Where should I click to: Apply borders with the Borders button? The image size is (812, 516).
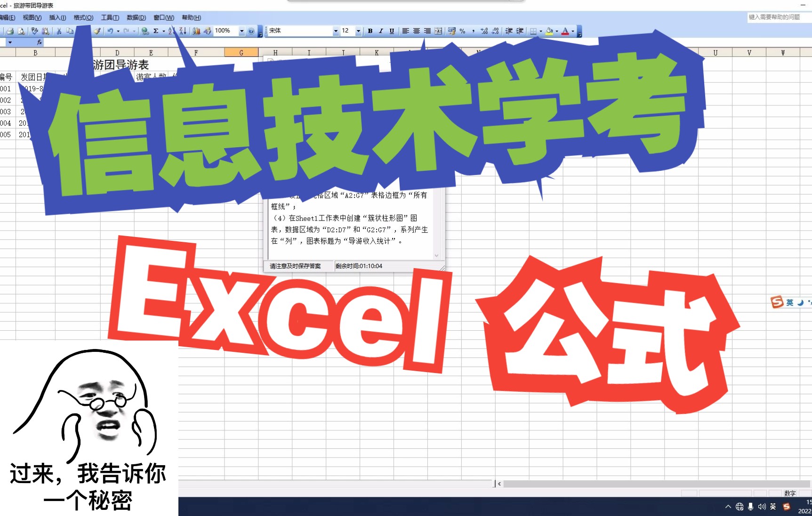533,31
